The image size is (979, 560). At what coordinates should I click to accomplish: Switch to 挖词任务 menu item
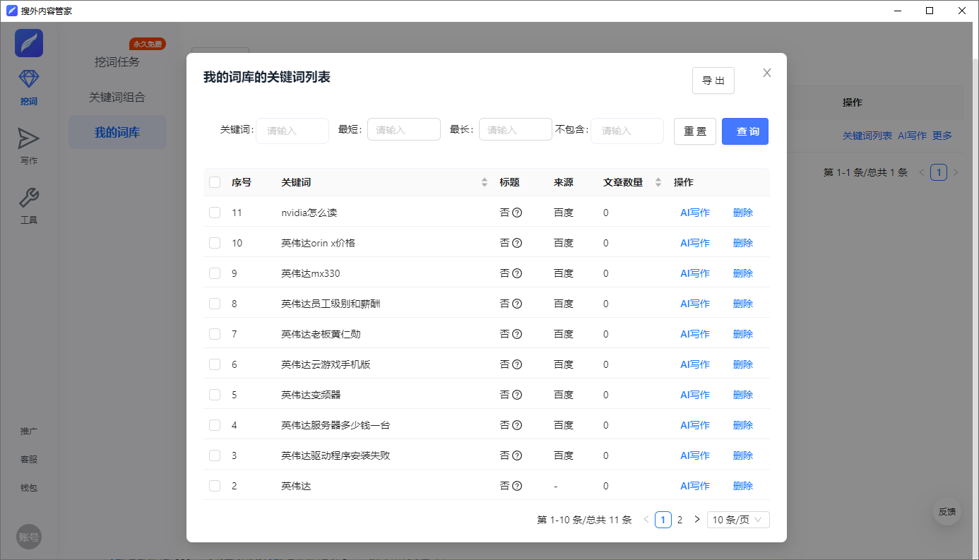117,62
